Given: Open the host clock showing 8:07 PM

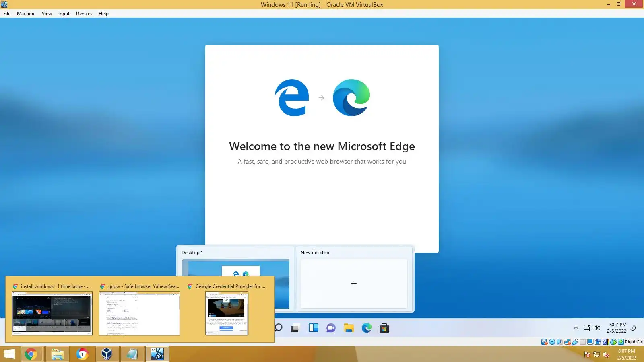Looking at the screenshot, I should (x=627, y=354).
